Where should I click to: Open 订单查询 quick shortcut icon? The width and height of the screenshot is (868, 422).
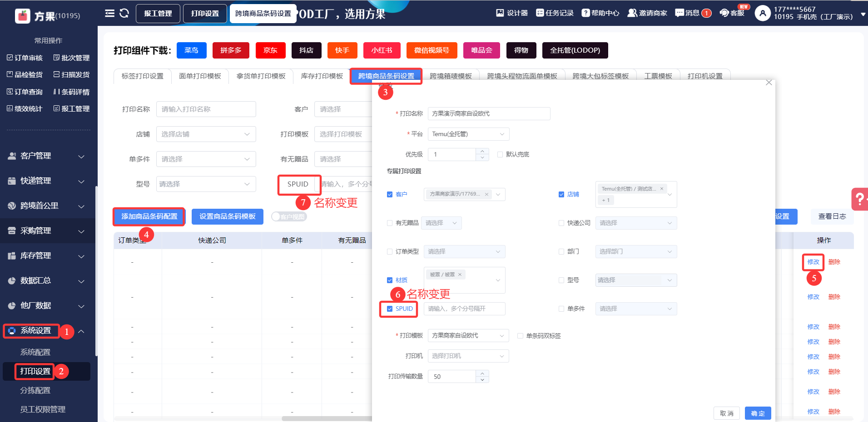pyautogui.click(x=10, y=92)
